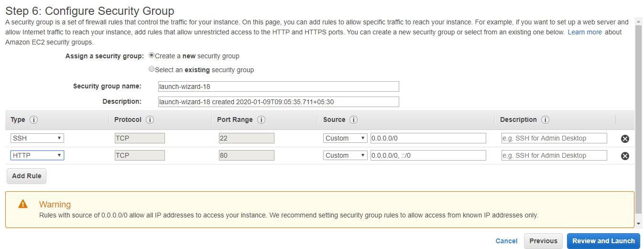Click the Add Rule button
This screenshot has width=644, height=249.
[27, 176]
